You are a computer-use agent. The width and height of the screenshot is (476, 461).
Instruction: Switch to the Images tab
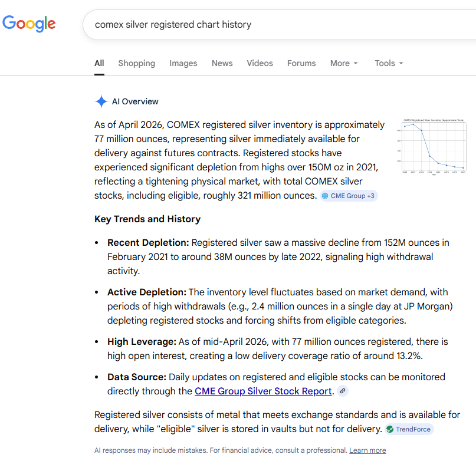[183, 63]
